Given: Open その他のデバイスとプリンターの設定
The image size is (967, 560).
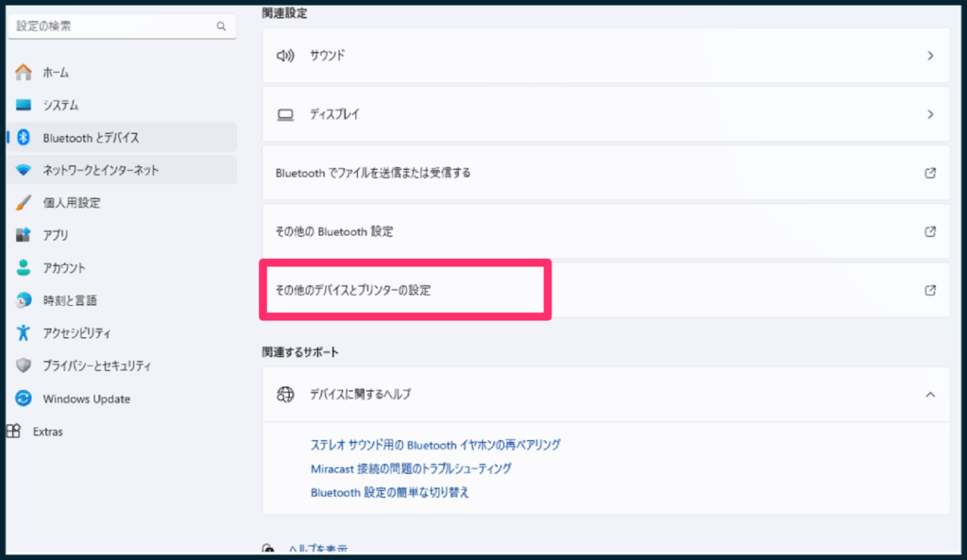Looking at the screenshot, I should point(352,291).
